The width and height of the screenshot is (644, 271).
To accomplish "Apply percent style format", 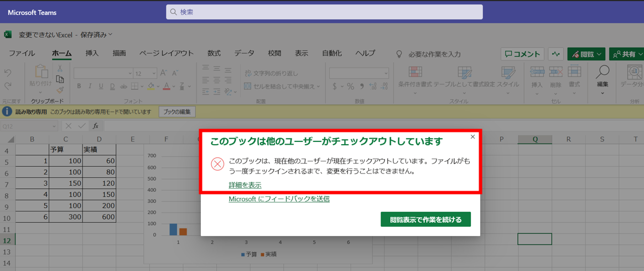I will pyautogui.click(x=350, y=86).
